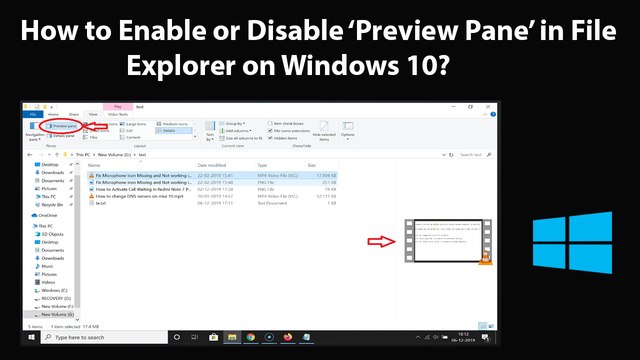The height and width of the screenshot is (360, 640).
Task: Click Hide selected items button
Action: (x=324, y=131)
